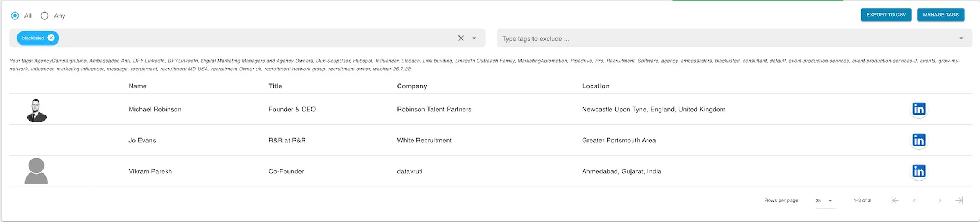Select the Any radio button
The image size is (980, 222).
45,16
